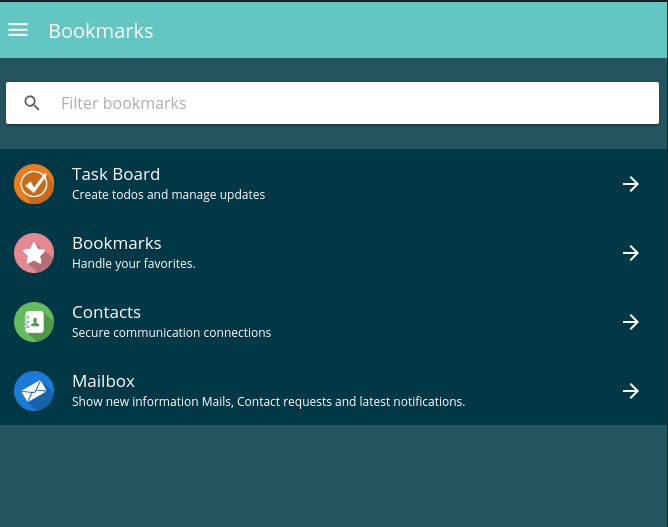
Task: Follow the arrow beside Task Board
Action: 631,184
